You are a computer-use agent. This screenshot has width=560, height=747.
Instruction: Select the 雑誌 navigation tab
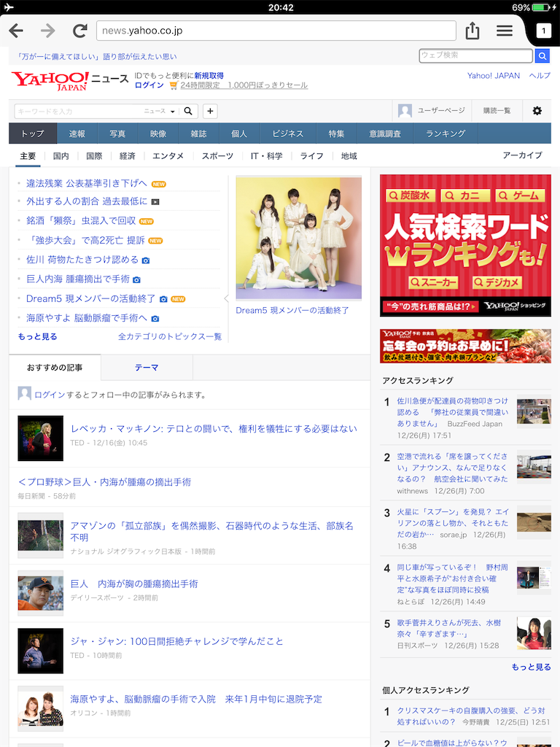pos(198,134)
